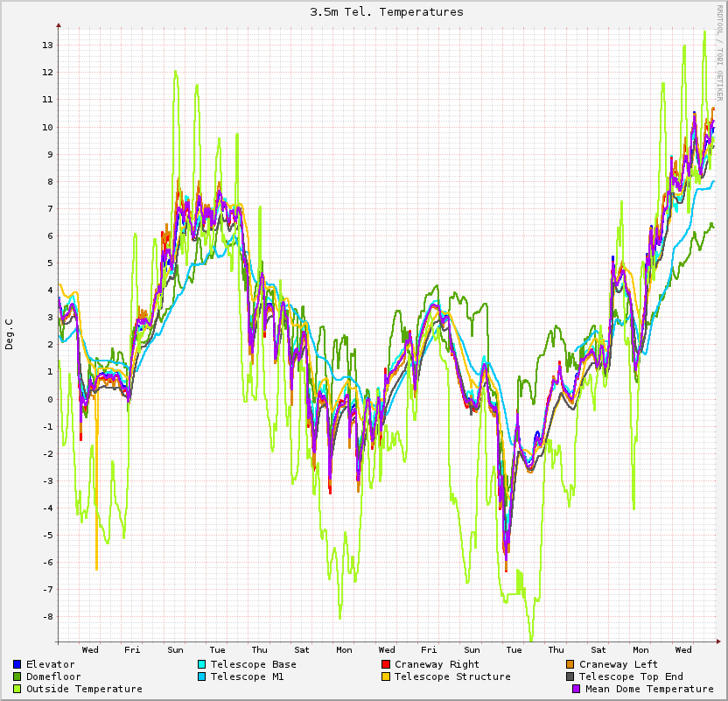Click the "Mean Dome Temperature" legend label
This screenshot has height=701, width=728.
click(x=649, y=689)
